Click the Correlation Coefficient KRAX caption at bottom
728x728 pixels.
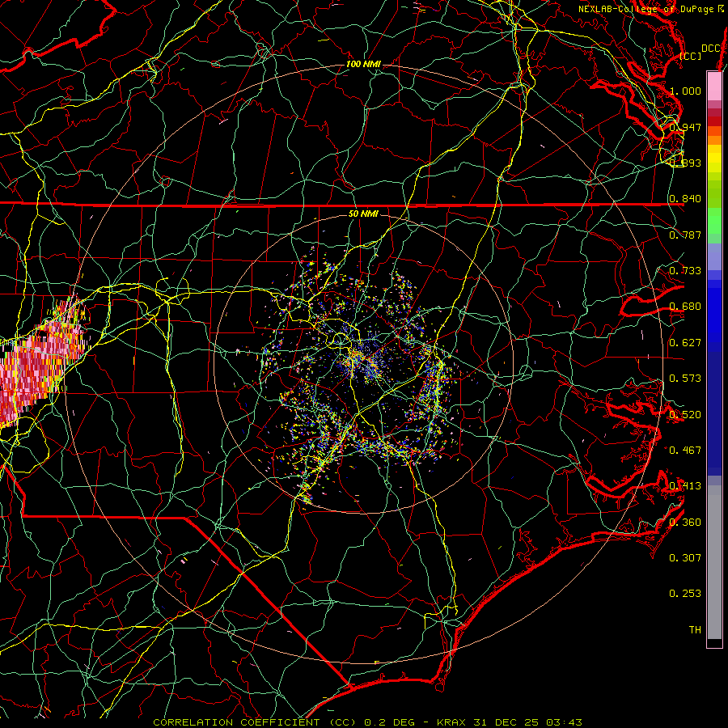(367, 722)
